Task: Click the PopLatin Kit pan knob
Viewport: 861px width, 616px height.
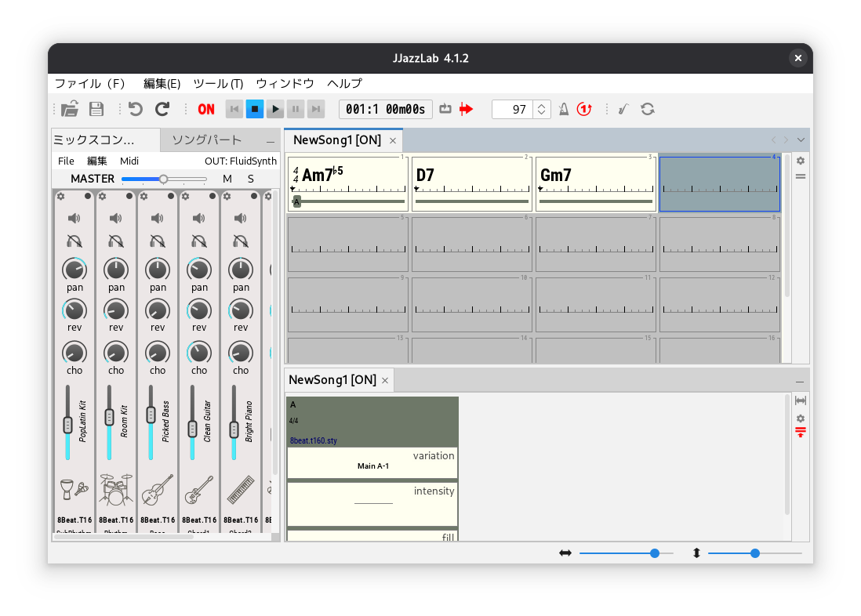Action: click(74, 270)
